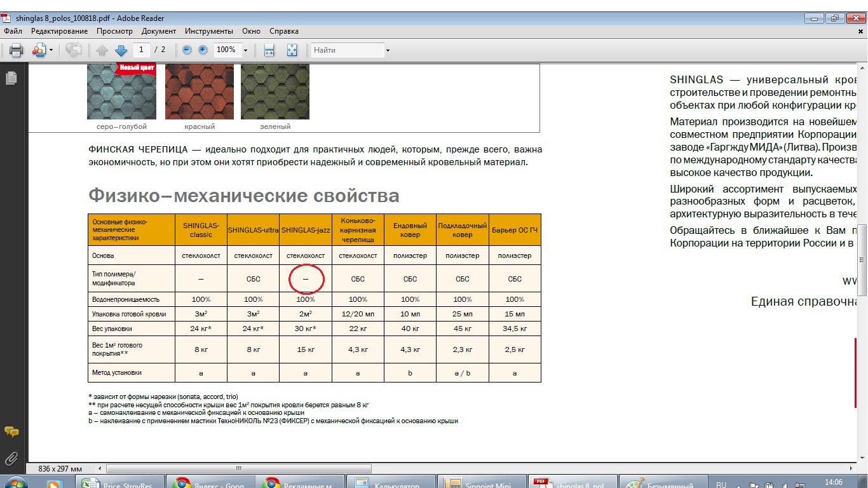This screenshot has width=868, height=488.
Task: Go to next page with down arrow
Action: (x=121, y=50)
